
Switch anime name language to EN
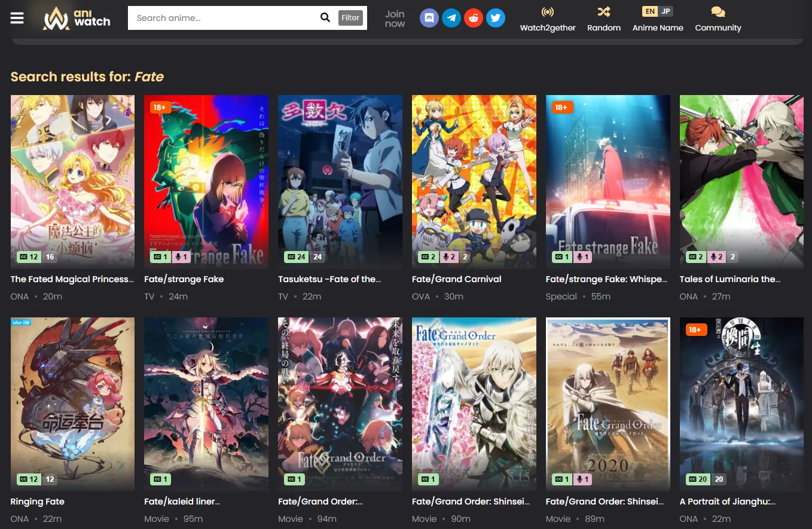[649, 11]
